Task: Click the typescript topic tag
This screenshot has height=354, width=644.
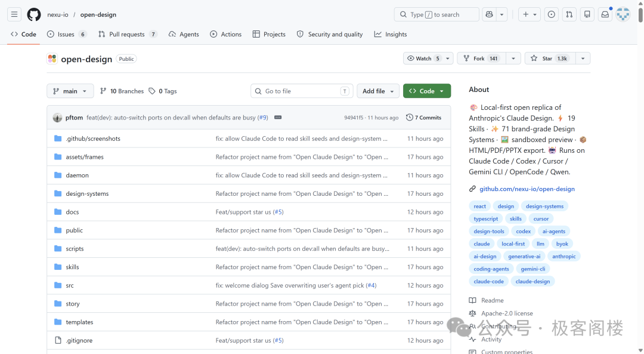Action: tap(485, 218)
